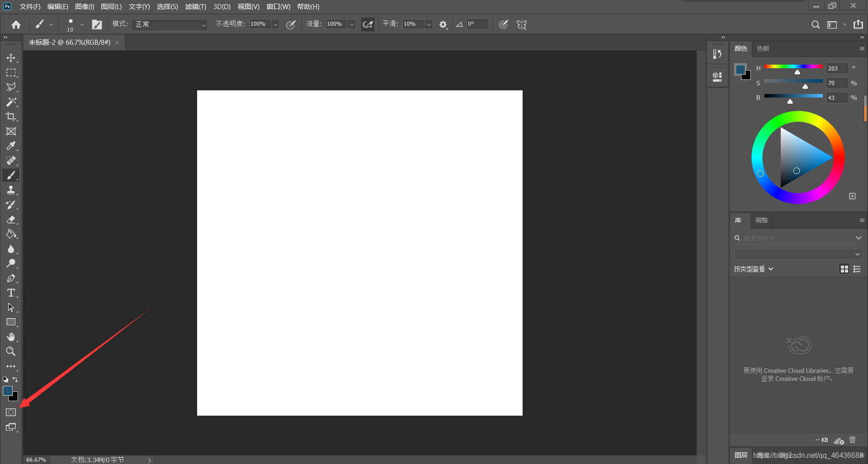Screen dimensions: 868x464
Task: Toggle pressure for brush size
Action: click(x=504, y=24)
